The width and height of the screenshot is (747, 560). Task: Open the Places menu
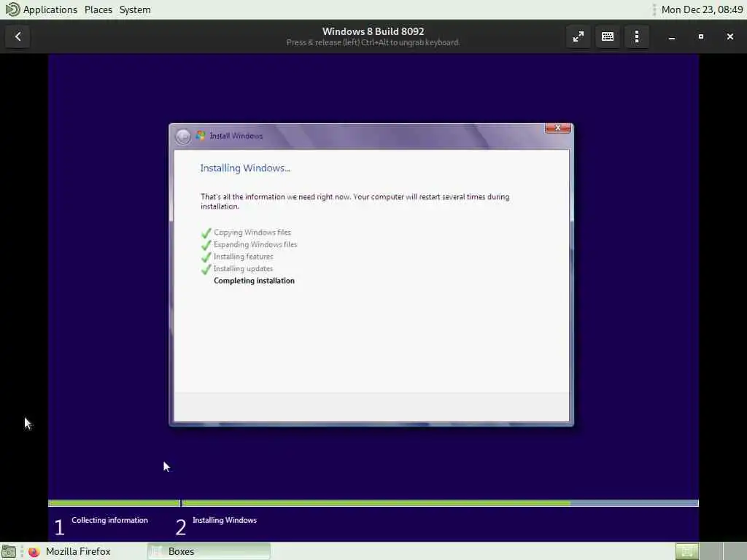tap(98, 9)
